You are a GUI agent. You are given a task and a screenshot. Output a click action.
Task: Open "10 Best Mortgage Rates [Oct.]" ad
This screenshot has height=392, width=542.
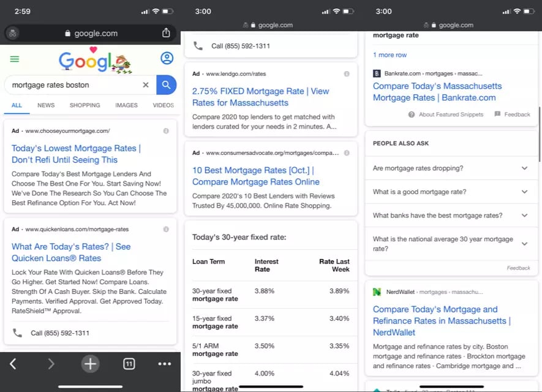pyautogui.click(x=256, y=176)
